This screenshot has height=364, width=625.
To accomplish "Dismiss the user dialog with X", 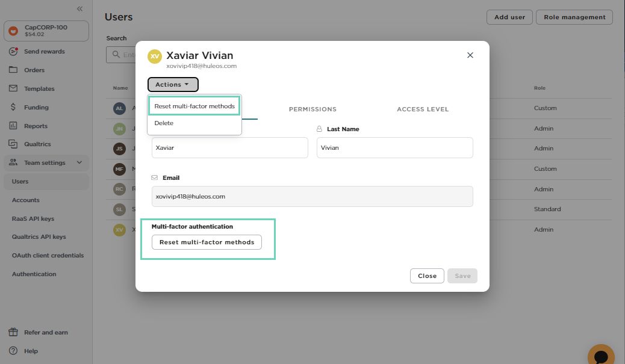I will [x=470, y=55].
